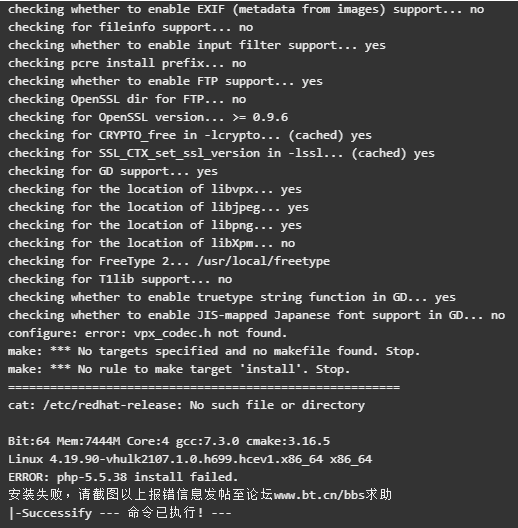This screenshot has height=528, width=518.
Task: Click the make "No rule to make target 'install'" line
Action: [179, 369]
